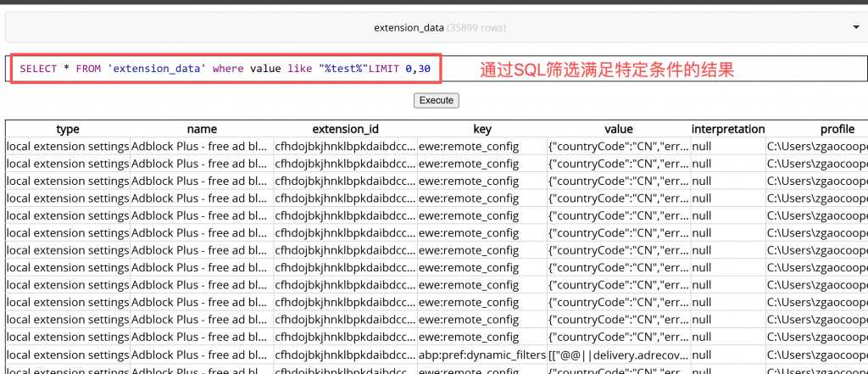This screenshot has height=374, width=868.
Task: Click the 'extension_id' column header
Action: tap(345, 129)
